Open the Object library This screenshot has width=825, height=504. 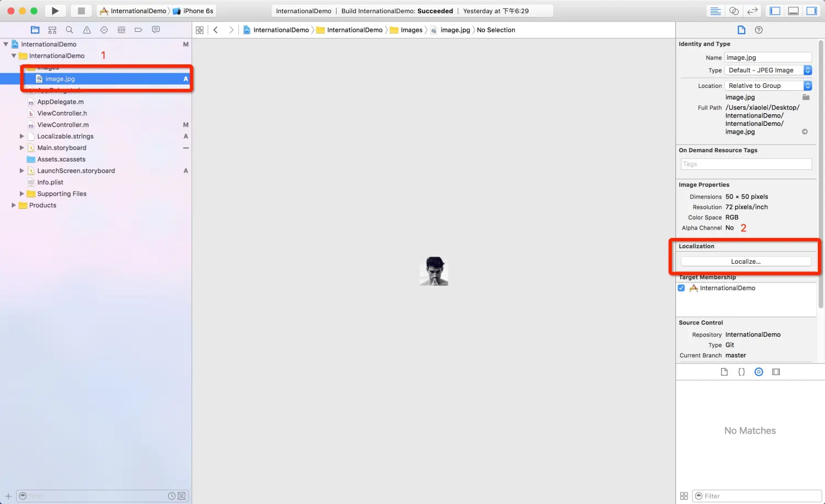(x=759, y=372)
